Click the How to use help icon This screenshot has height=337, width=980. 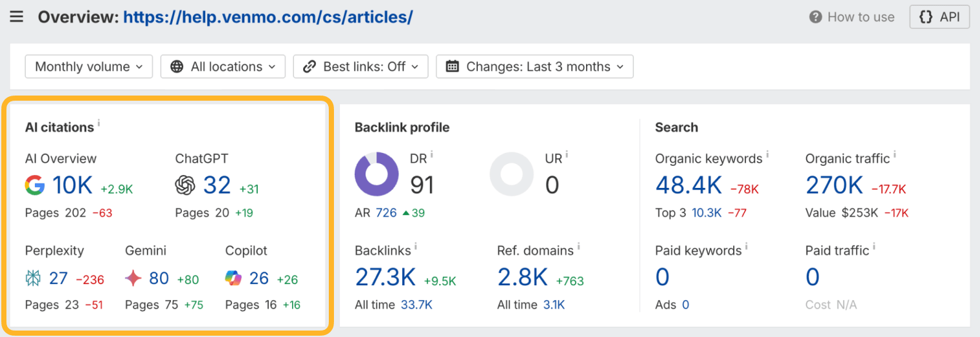[816, 17]
